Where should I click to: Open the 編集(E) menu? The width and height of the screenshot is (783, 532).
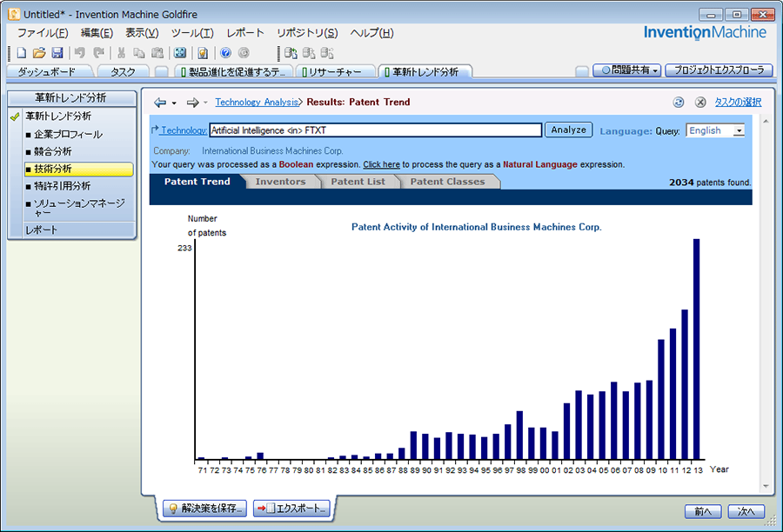97,33
